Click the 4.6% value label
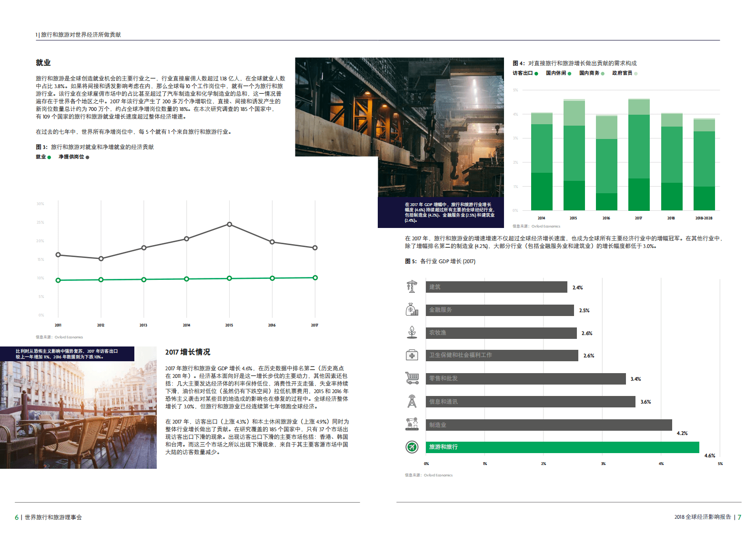The image size is (756, 534). (710, 455)
